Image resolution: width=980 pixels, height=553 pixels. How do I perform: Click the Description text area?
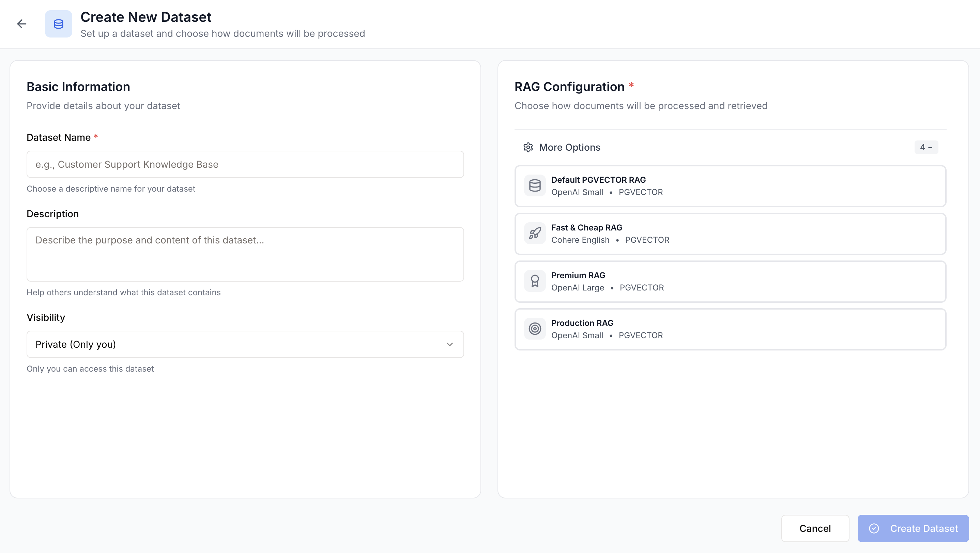[245, 254]
